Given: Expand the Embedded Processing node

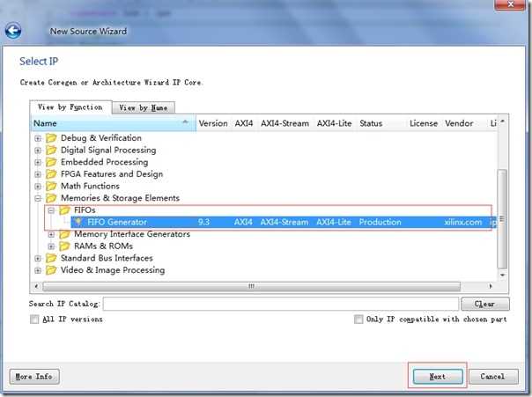Looking at the screenshot, I should [38, 162].
